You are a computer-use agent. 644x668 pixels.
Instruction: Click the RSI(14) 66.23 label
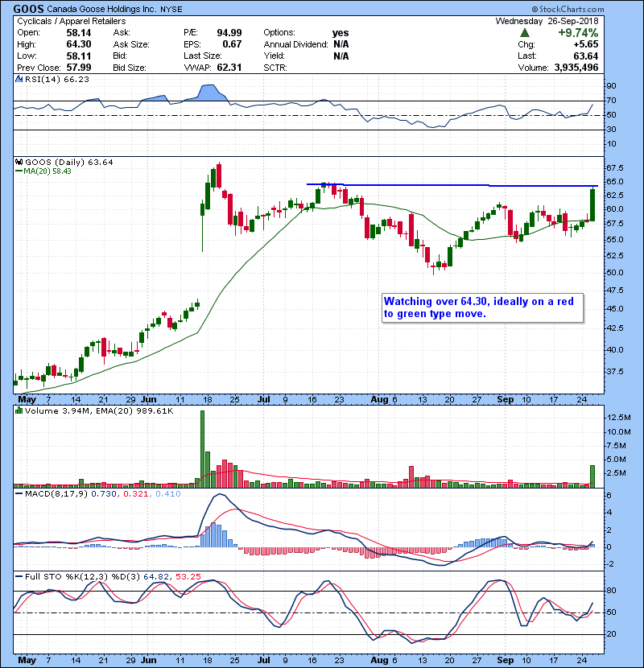[x=57, y=79]
